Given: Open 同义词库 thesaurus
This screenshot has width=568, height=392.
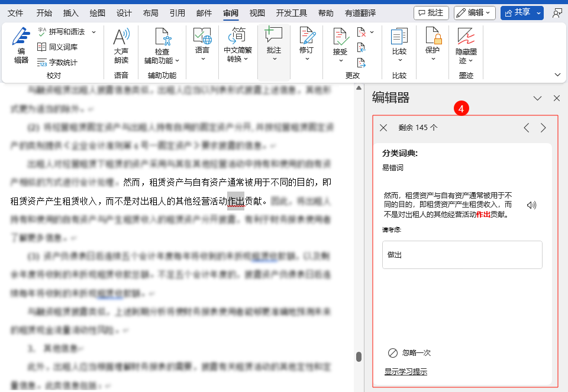Looking at the screenshot, I should pyautogui.click(x=57, y=47).
